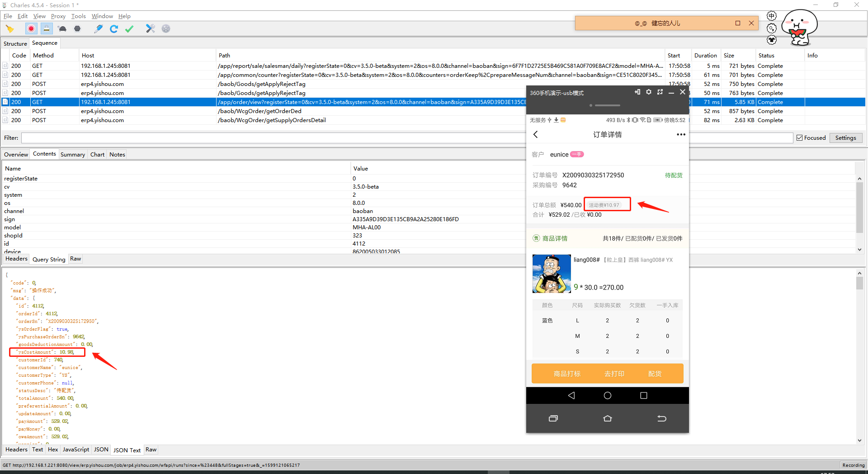
Task: Switch the response view to Text tab
Action: click(x=38, y=450)
